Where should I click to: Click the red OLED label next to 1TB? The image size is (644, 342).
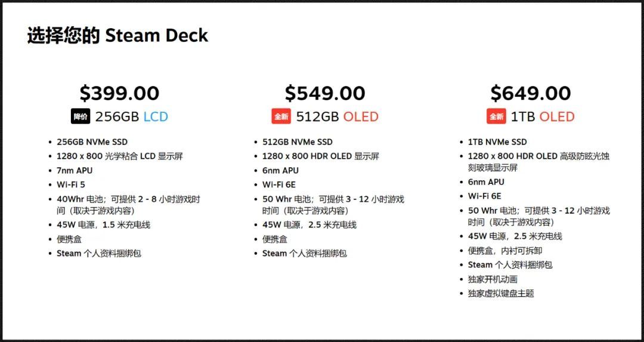pyautogui.click(x=556, y=117)
